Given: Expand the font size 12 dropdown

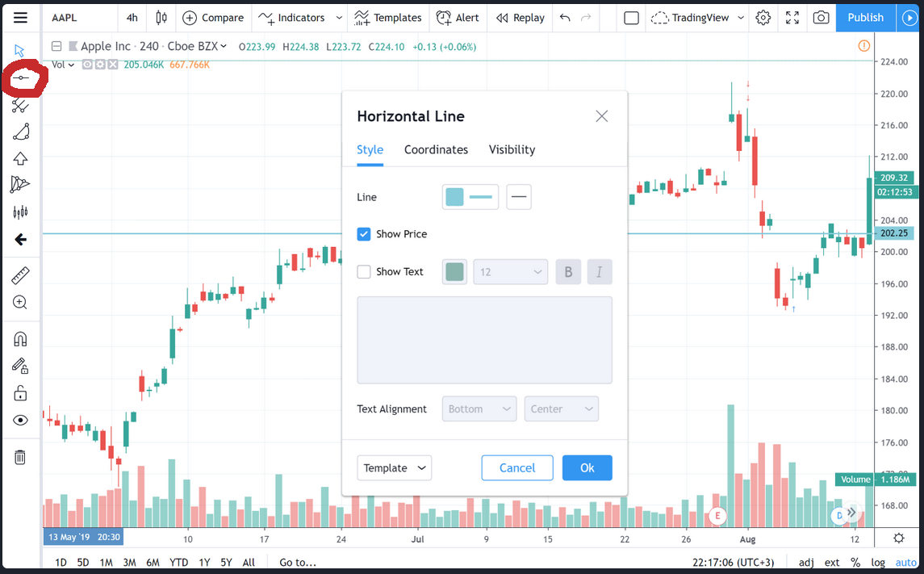Looking at the screenshot, I should coord(510,272).
